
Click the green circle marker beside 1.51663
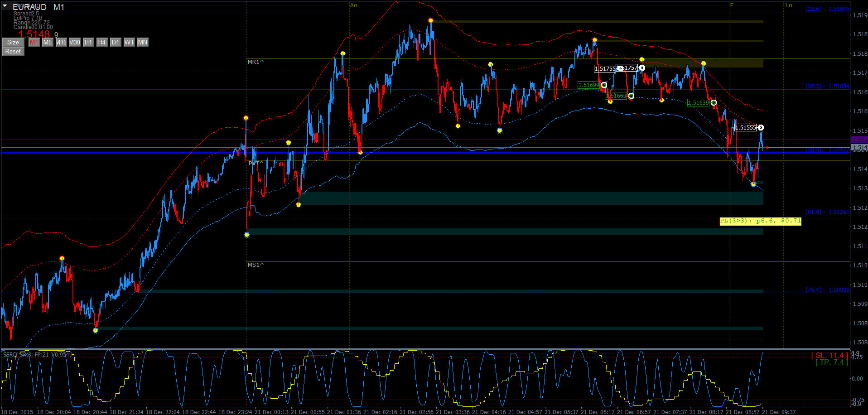(631, 96)
